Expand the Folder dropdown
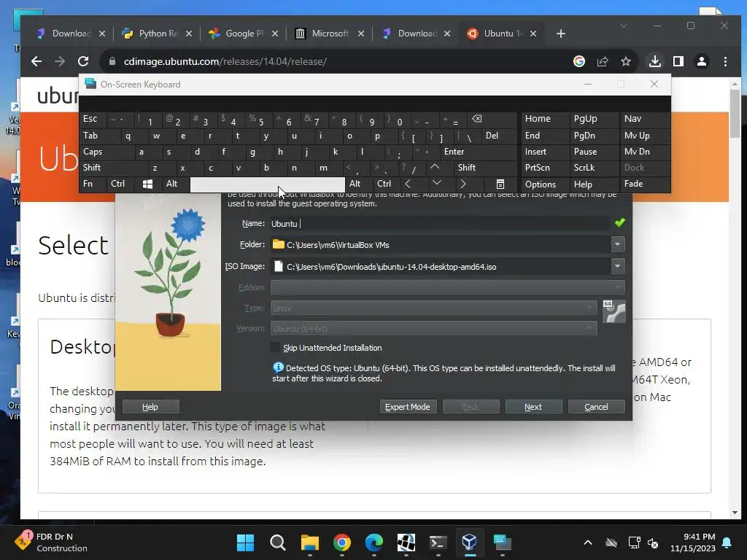 tap(617, 245)
